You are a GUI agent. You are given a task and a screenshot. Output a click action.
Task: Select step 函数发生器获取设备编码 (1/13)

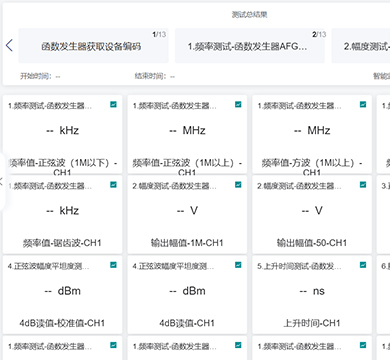point(93,46)
